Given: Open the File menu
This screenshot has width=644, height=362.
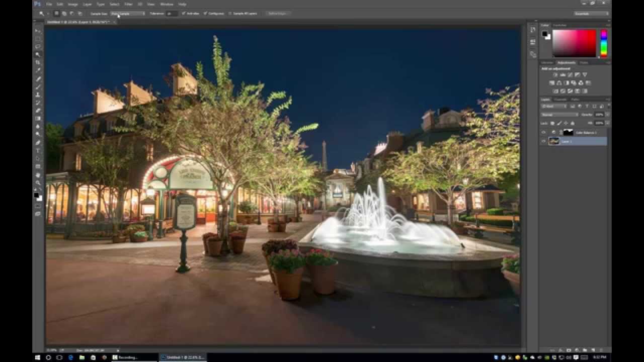Looking at the screenshot, I should coord(49,4).
